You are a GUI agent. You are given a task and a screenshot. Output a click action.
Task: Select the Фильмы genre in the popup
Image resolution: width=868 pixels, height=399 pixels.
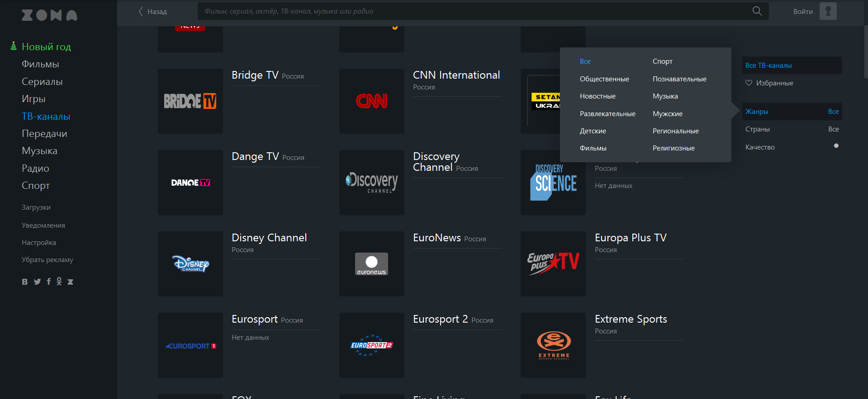pos(593,148)
